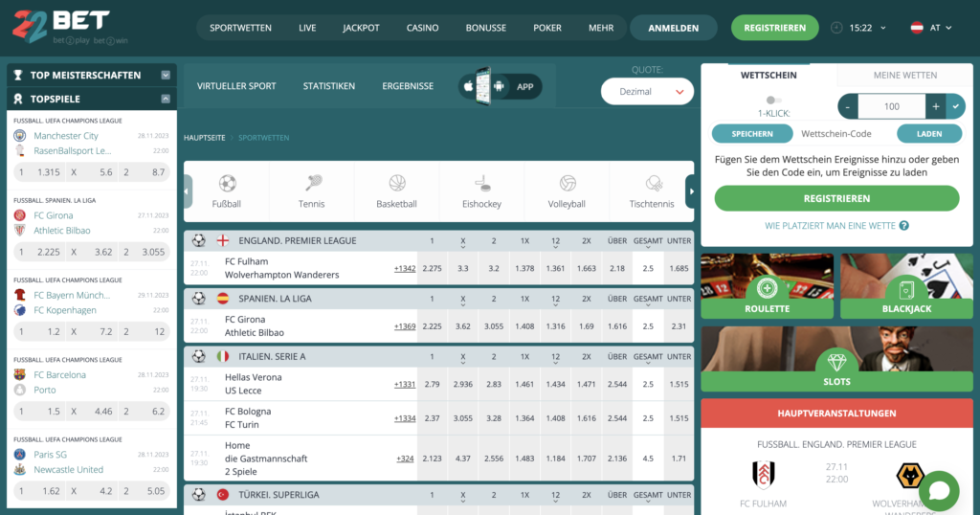This screenshot has width=980, height=515.
Task: Click the clock icon next to 15:22
Action: tap(836, 28)
